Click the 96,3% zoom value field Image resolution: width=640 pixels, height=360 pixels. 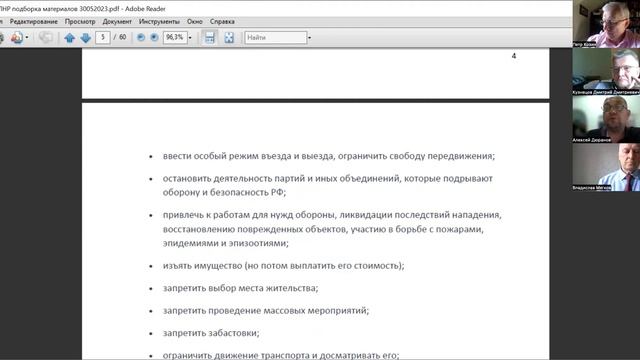point(175,38)
